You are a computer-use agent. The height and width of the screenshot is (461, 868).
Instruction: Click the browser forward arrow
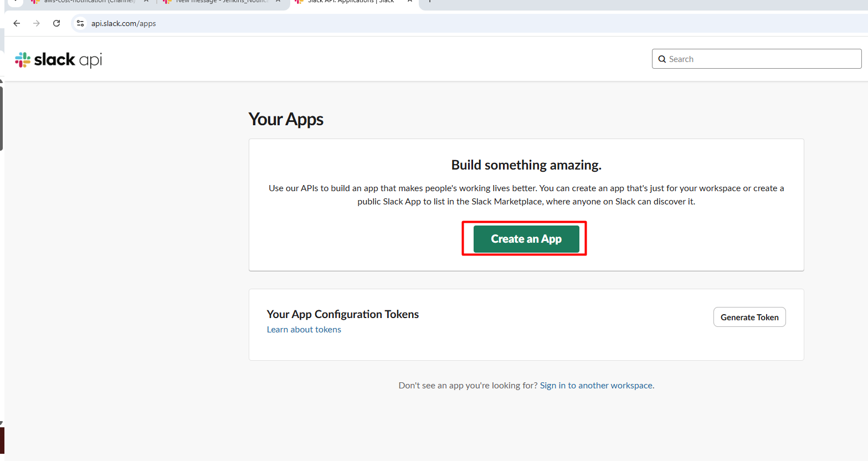tap(37, 23)
